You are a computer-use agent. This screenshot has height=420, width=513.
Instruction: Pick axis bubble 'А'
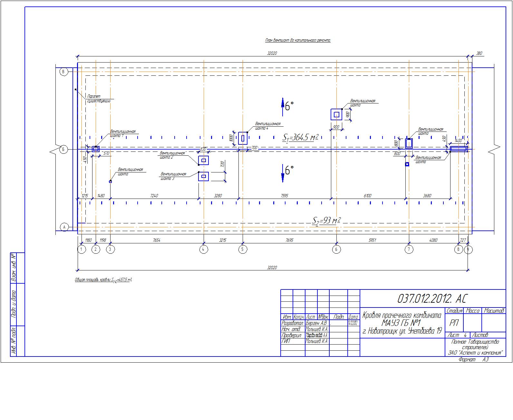(64, 227)
